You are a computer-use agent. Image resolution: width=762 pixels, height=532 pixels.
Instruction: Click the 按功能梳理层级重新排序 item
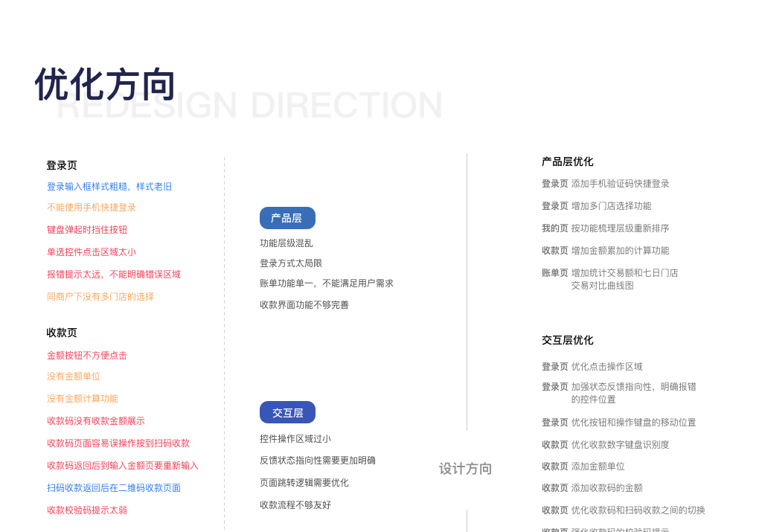[620, 228]
